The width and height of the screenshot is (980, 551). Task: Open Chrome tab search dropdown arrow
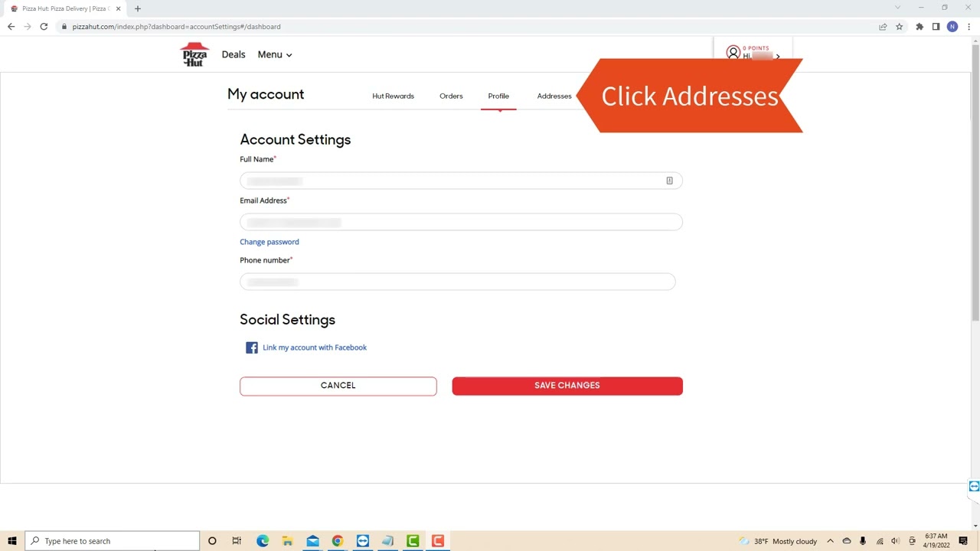(897, 8)
